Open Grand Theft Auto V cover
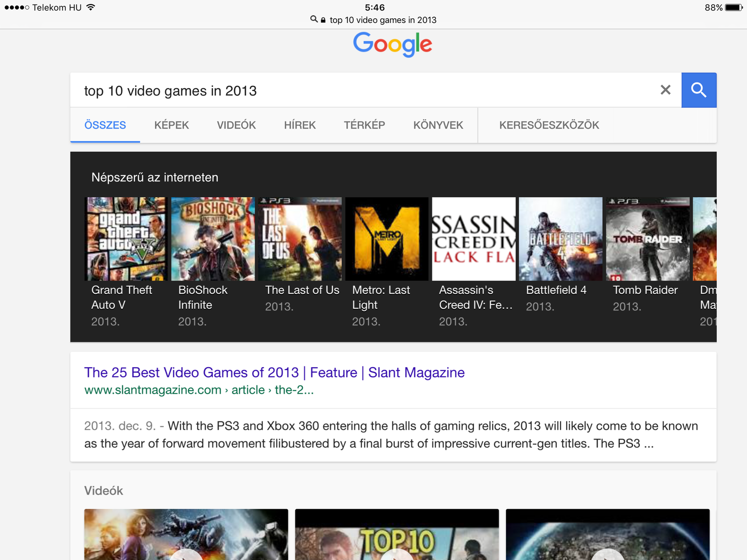The image size is (747, 560). coord(126,239)
